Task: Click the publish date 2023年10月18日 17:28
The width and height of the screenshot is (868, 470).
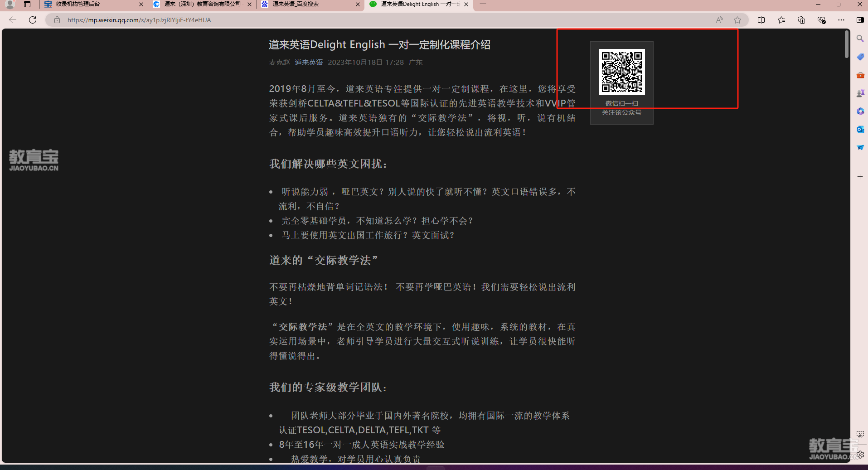Action: click(x=366, y=63)
